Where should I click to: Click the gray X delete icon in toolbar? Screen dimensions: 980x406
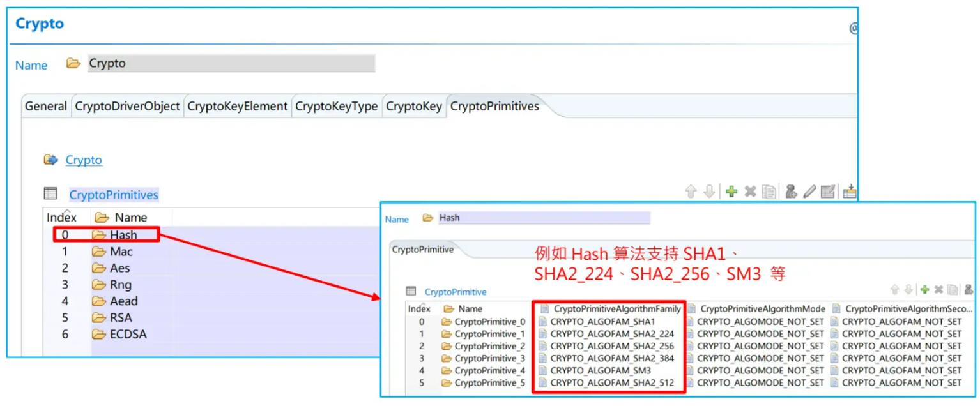pyautogui.click(x=751, y=192)
